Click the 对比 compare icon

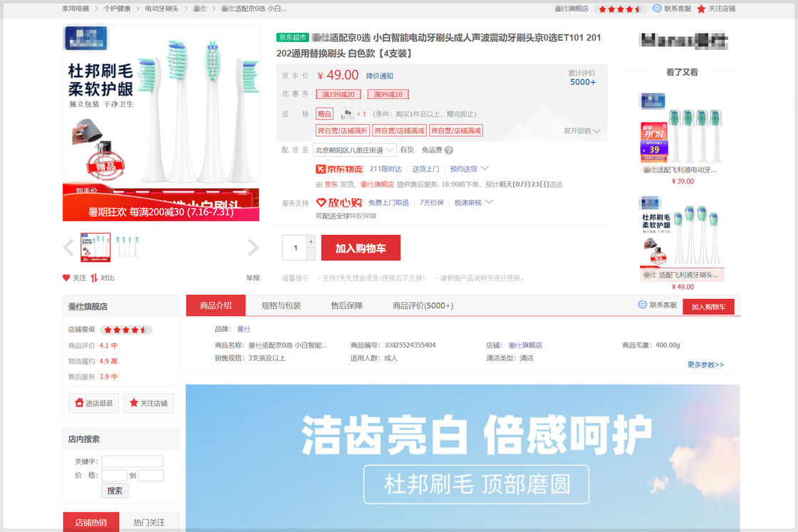93,278
